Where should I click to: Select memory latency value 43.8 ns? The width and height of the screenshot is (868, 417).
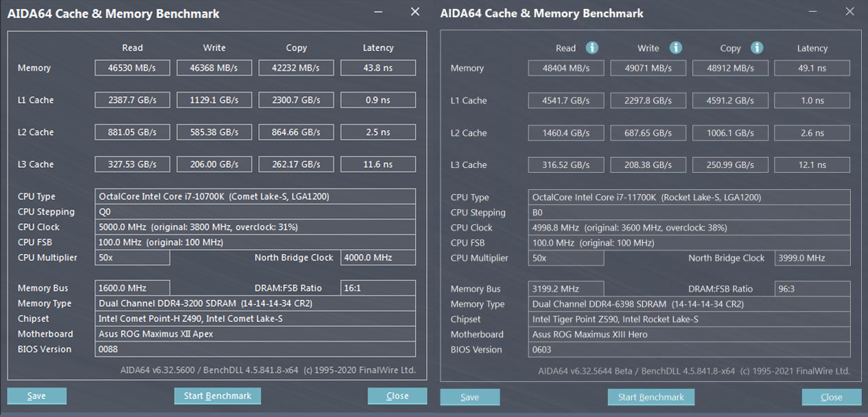378,67
